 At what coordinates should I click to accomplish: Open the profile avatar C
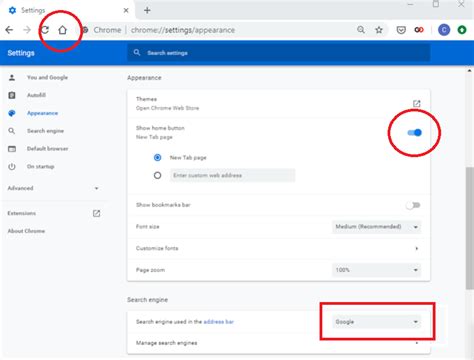point(444,30)
